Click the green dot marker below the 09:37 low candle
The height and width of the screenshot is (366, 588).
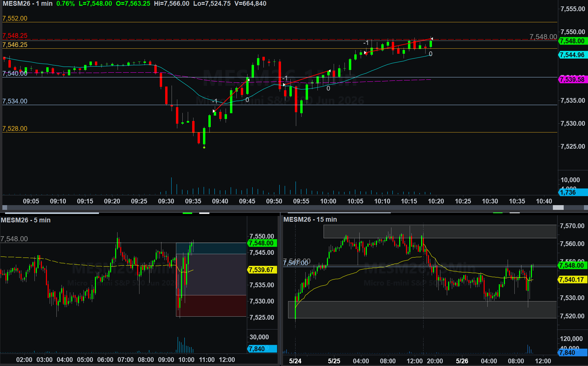(204, 147)
